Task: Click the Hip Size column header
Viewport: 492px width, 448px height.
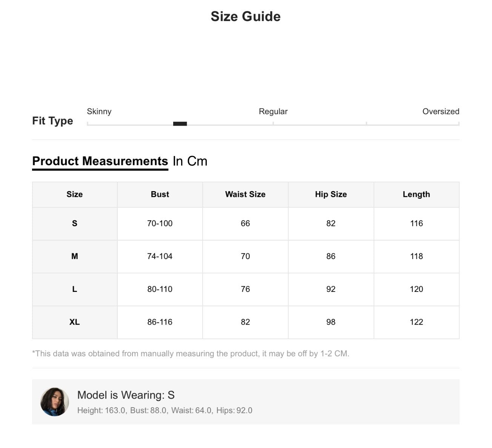Action: coord(331,195)
